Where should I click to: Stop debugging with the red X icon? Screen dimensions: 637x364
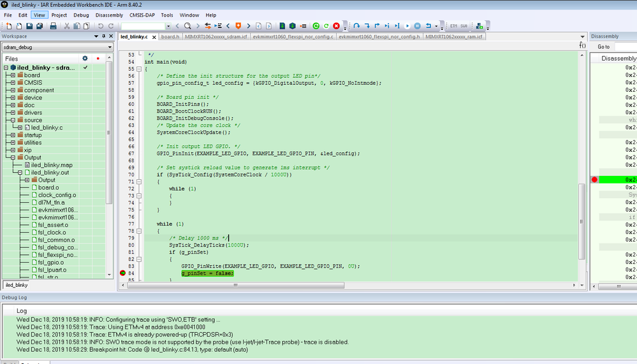coord(337,26)
